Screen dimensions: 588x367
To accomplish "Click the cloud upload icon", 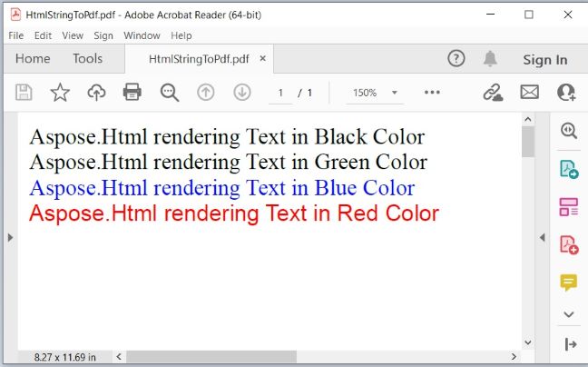I will point(96,92).
